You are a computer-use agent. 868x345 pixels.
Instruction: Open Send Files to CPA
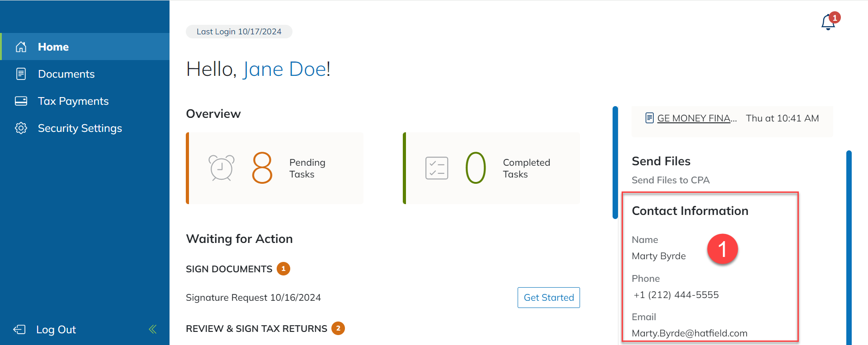[670, 180]
